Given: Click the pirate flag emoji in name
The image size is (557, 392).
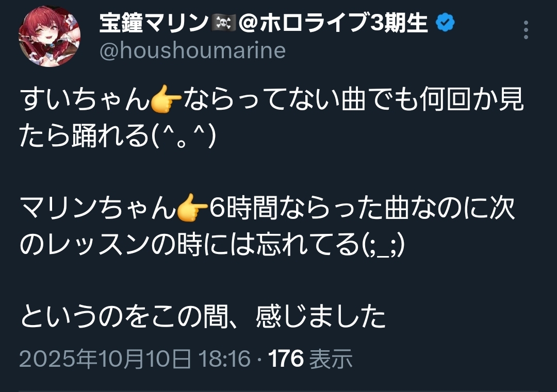Looking at the screenshot, I should [x=223, y=23].
